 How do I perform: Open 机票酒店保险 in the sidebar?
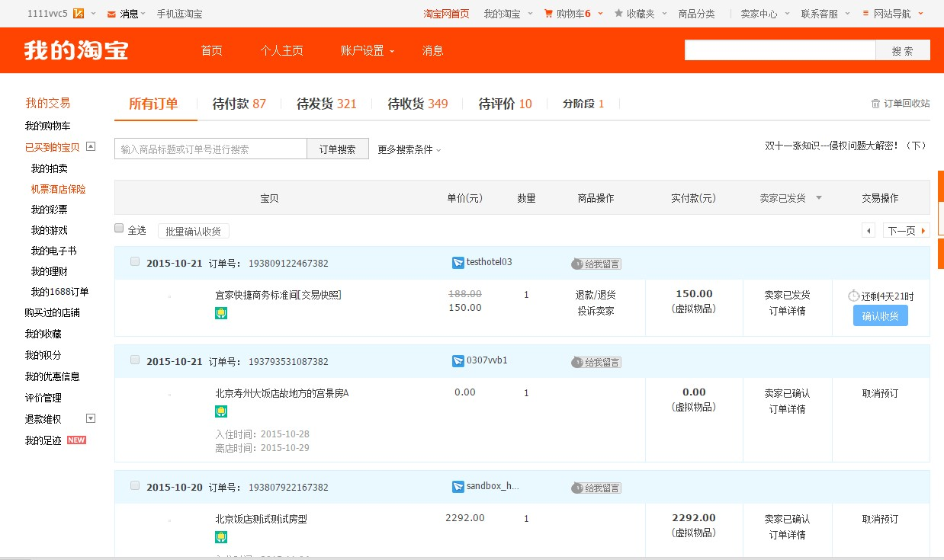[59, 189]
